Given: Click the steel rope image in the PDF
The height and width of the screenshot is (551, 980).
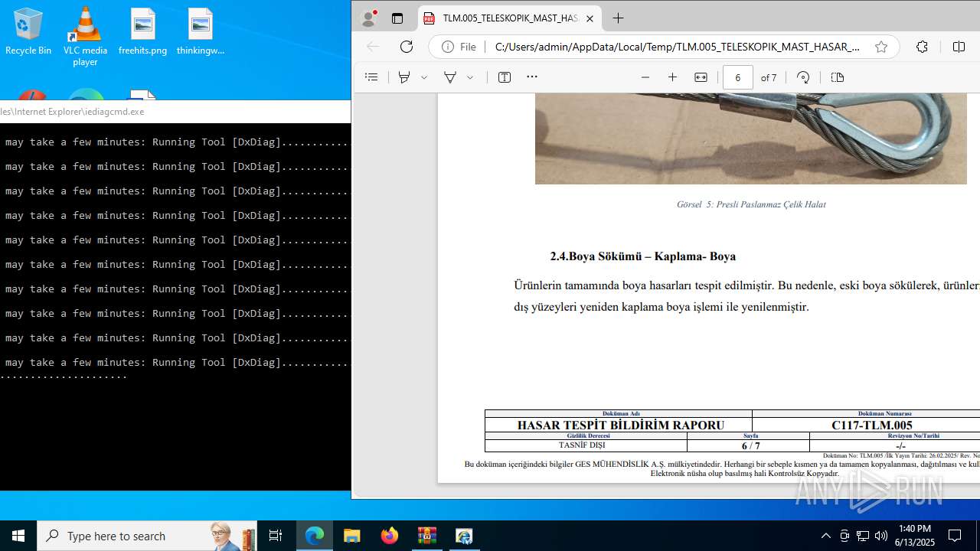Looking at the screenshot, I should point(751,139).
